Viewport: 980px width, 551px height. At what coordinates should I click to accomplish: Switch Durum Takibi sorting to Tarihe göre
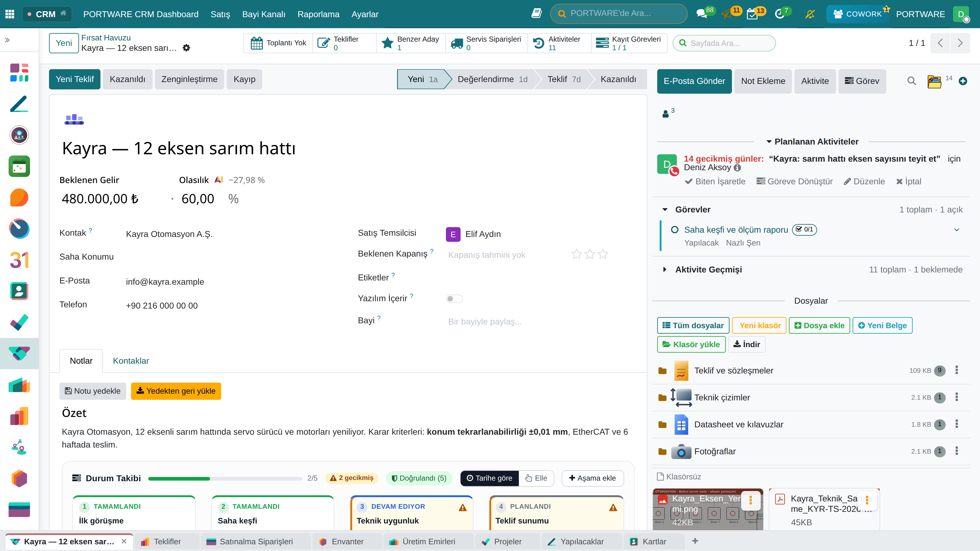tap(490, 478)
